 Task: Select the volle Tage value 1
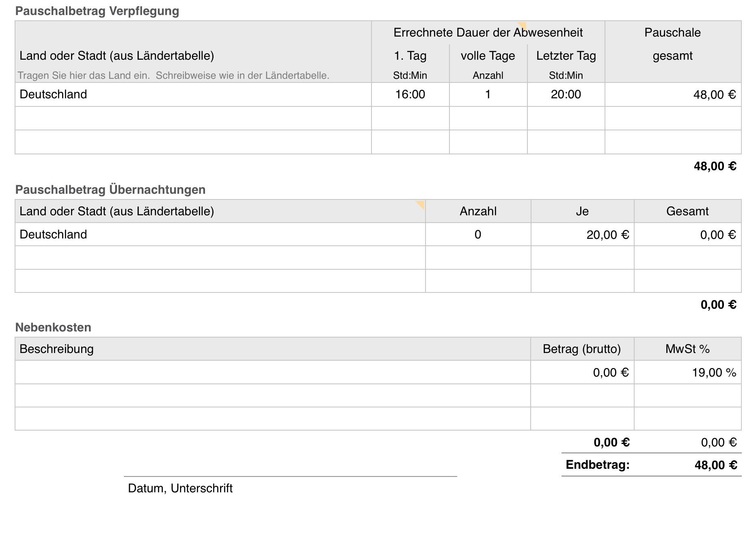488,95
